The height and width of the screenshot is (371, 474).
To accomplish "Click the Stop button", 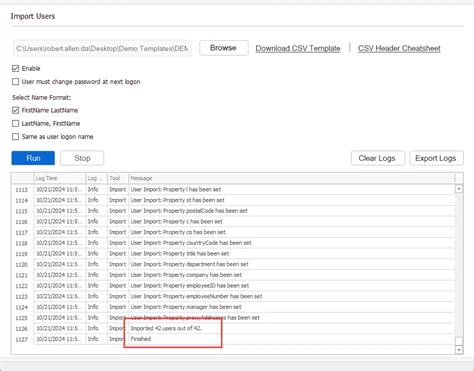I will click(x=82, y=158).
